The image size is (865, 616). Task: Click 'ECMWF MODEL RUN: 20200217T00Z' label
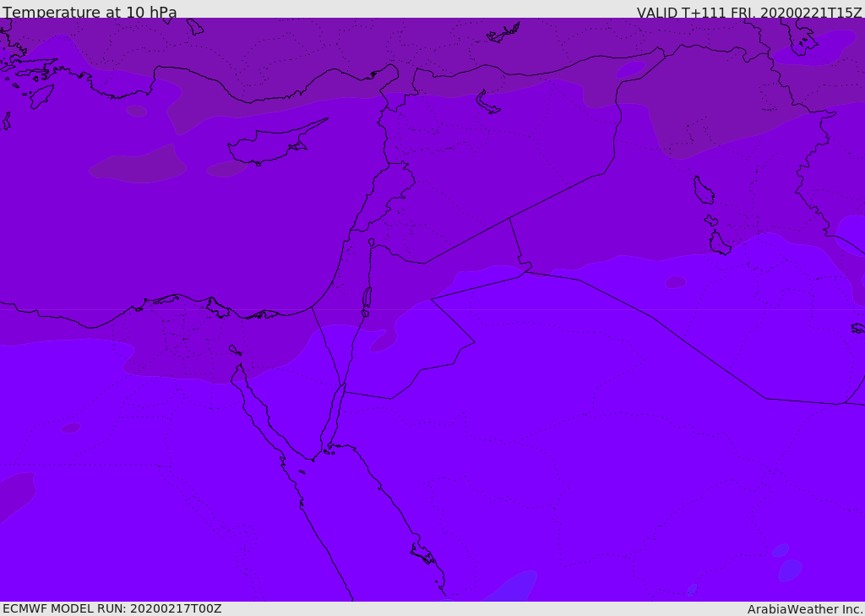[112, 608]
